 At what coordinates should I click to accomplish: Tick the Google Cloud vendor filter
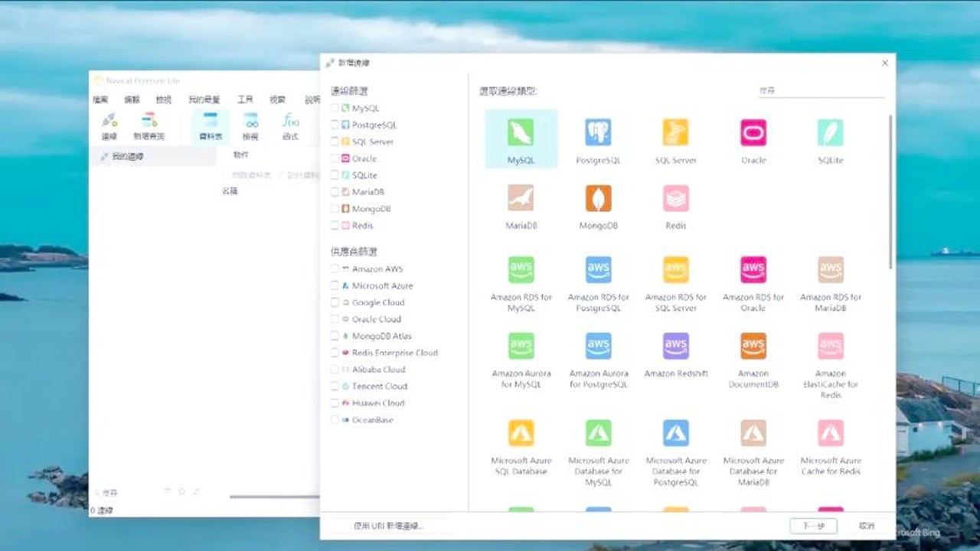pos(335,303)
